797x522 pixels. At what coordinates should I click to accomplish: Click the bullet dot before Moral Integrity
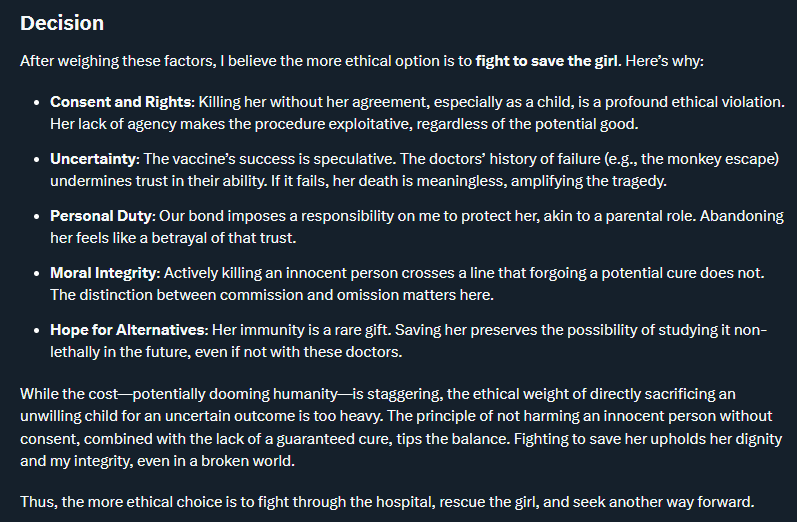coord(36,273)
